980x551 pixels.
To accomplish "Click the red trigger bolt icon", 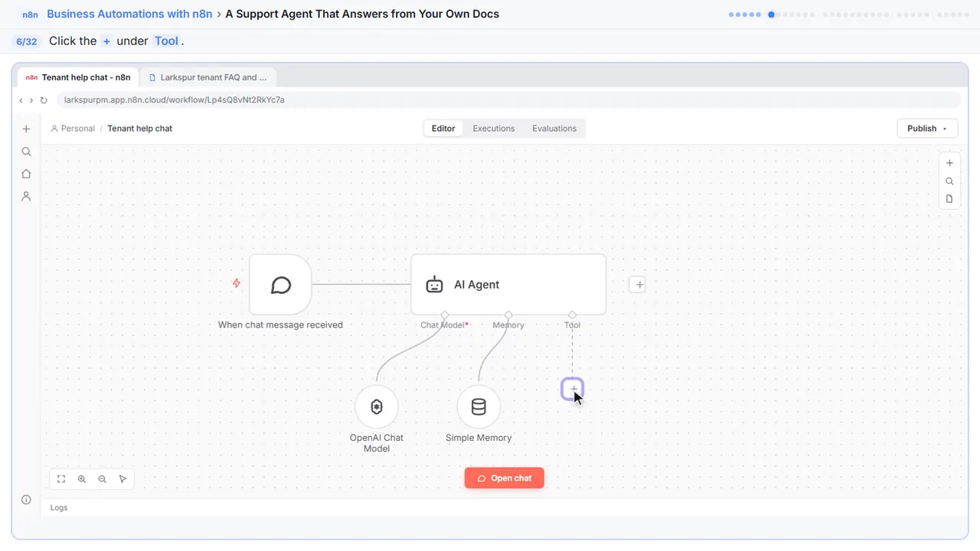I will click(237, 283).
